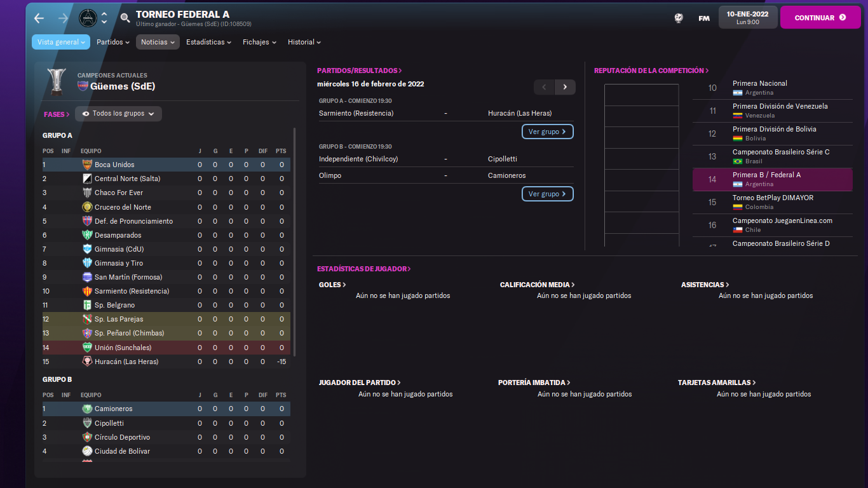Click the Crucero del Norte badge
This screenshot has width=868, height=488.
87,207
